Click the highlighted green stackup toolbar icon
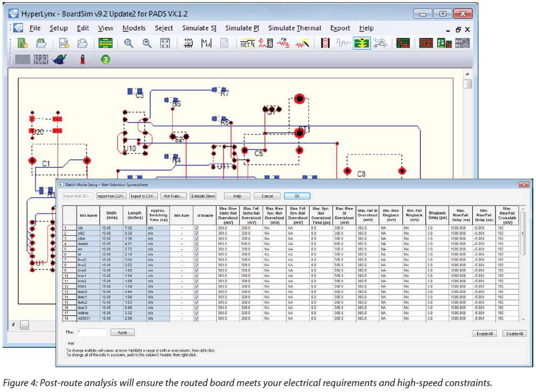The width and height of the screenshot is (536, 392). 361,44
